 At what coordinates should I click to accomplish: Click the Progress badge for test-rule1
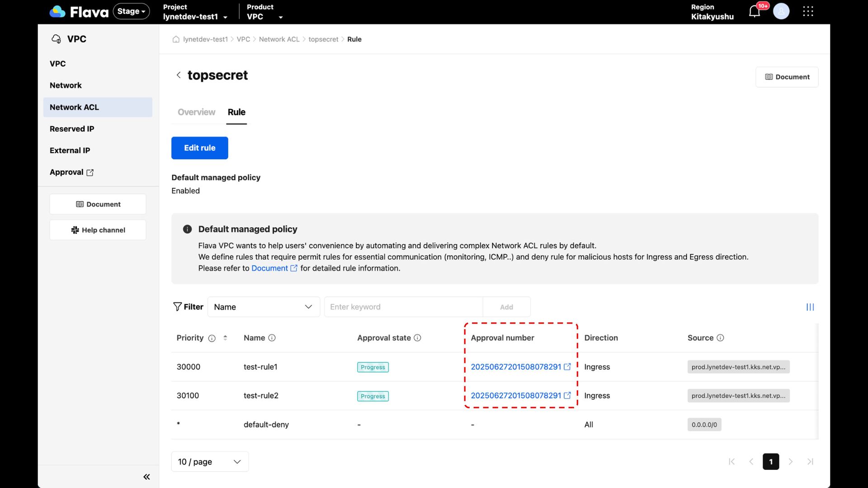(x=373, y=367)
